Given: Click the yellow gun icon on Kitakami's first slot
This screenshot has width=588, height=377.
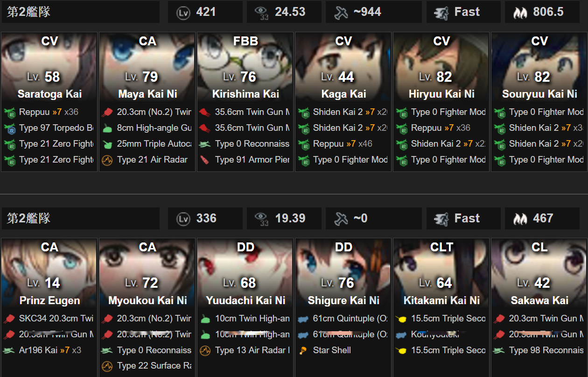Looking at the screenshot, I should [401, 319].
